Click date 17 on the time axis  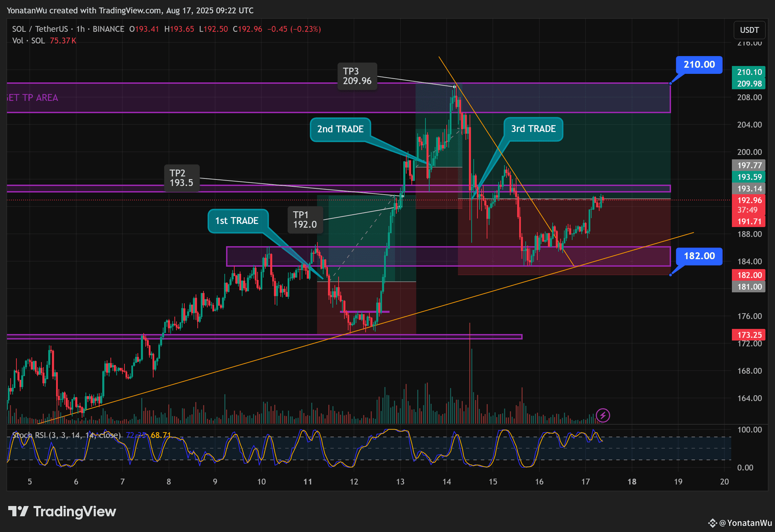pyautogui.click(x=586, y=482)
